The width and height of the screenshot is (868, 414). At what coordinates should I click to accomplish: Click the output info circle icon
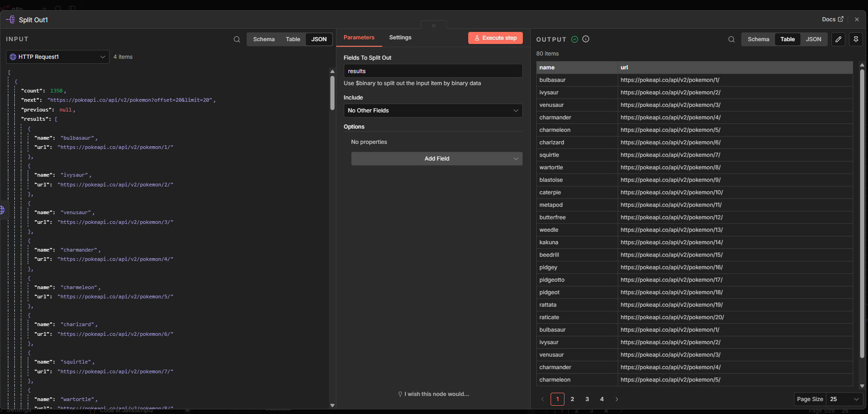tap(586, 39)
